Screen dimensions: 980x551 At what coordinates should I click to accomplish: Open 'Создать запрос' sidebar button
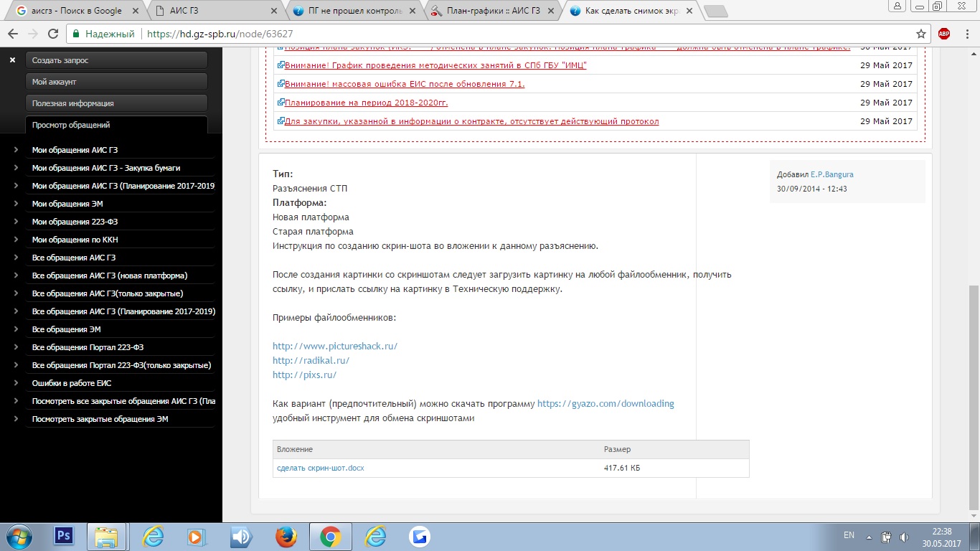(116, 60)
